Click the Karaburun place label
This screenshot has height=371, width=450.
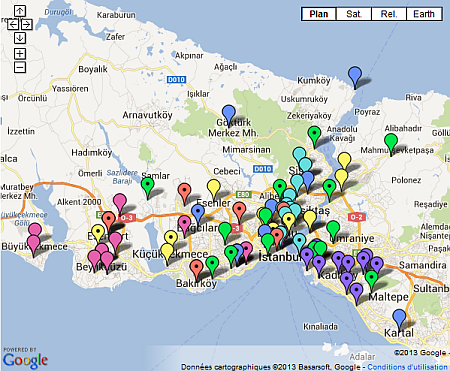click(x=116, y=15)
